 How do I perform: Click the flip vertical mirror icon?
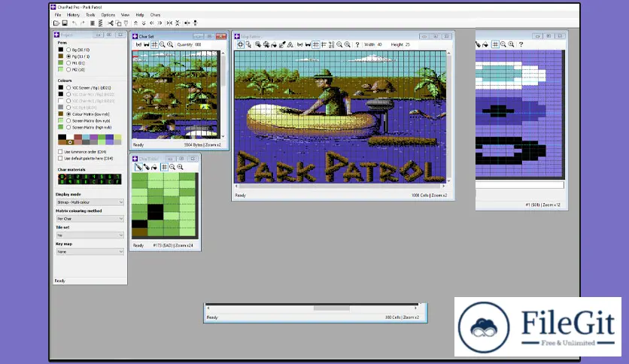[x=178, y=23]
